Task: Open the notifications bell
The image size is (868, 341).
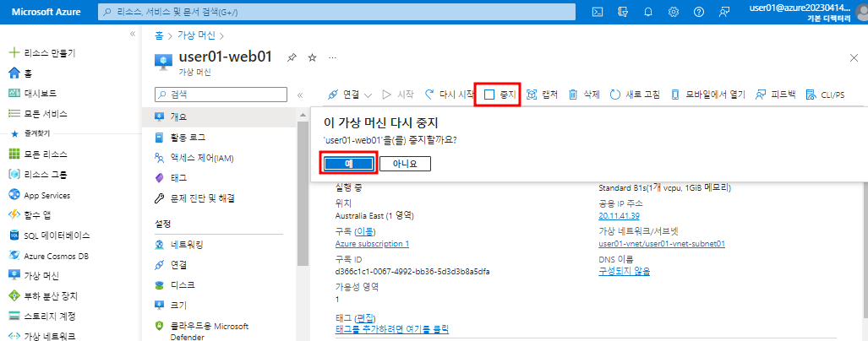Action: (648, 12)
